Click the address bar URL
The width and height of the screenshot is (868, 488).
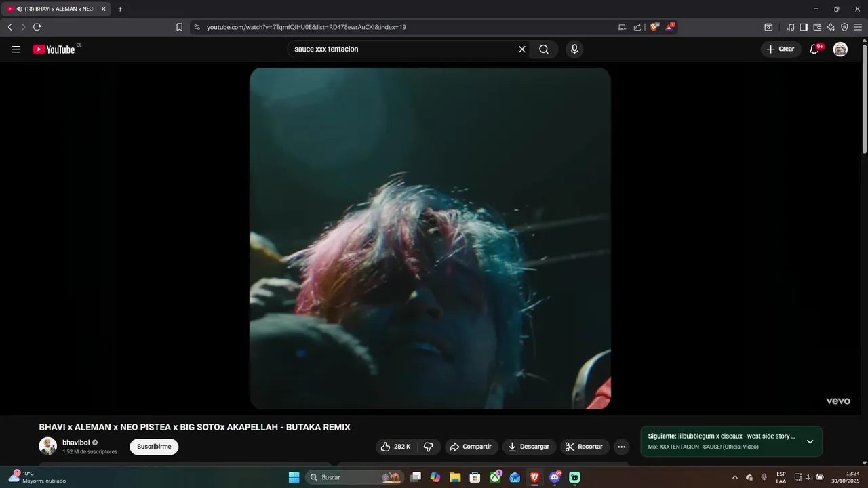coord(307,27)
